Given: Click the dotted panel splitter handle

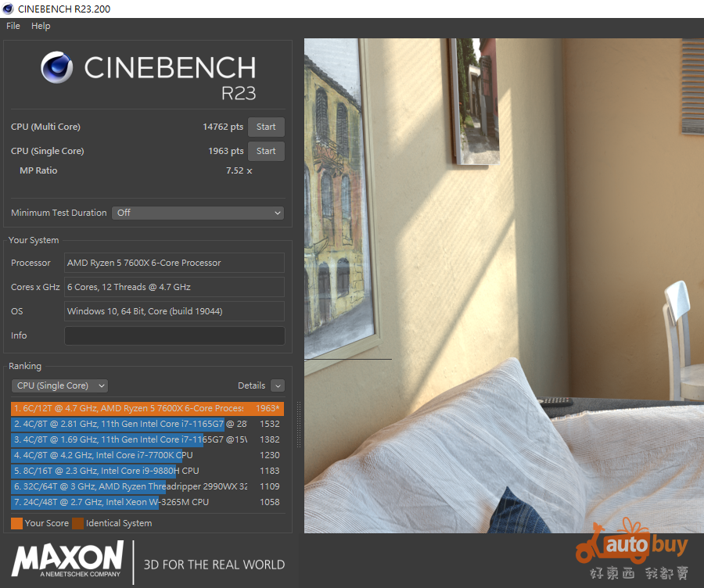Looking at the screenshot, I should click(299, 425).
